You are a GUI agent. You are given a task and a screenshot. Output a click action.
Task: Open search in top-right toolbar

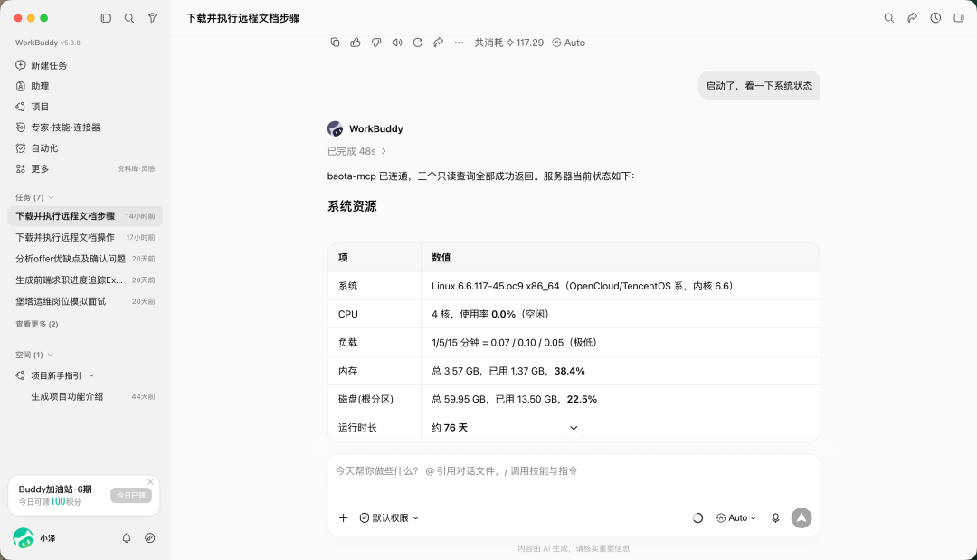click(889, 18)
